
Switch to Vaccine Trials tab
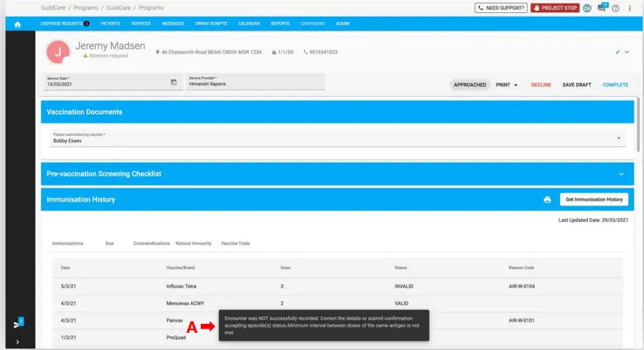click(235, 243)
